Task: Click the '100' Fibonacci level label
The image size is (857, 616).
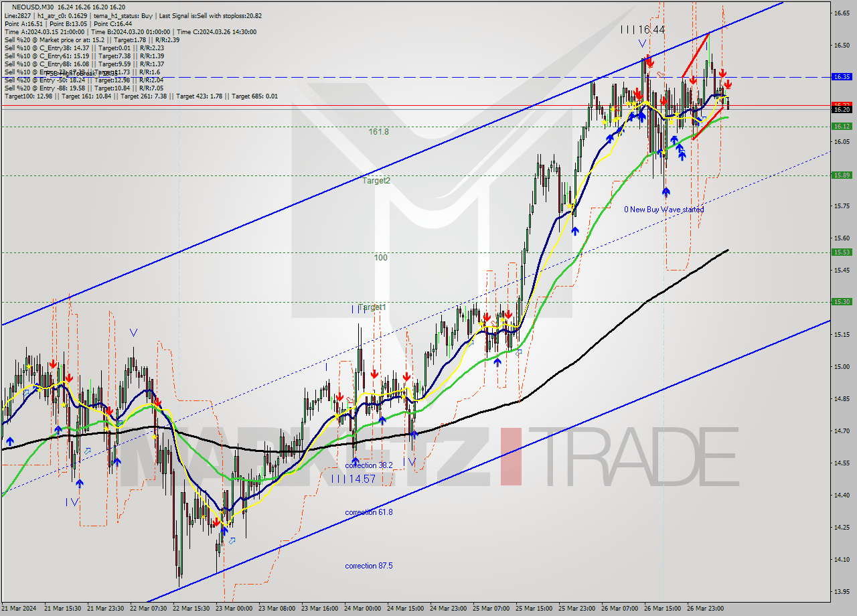Action: [x=381, y=257]
